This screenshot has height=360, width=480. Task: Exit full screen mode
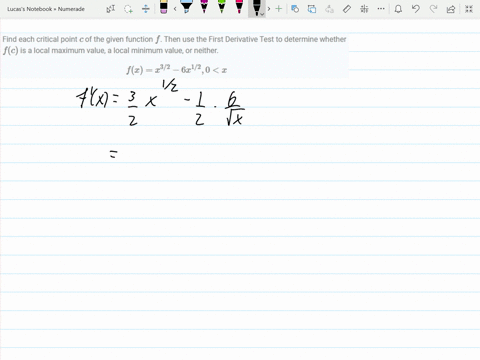[469, 9]
